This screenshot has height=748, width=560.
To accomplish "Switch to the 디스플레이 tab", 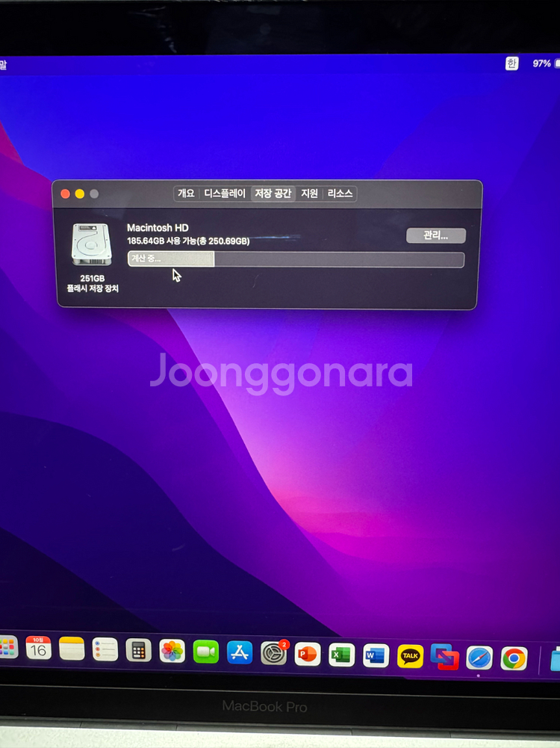I will 225,194.
